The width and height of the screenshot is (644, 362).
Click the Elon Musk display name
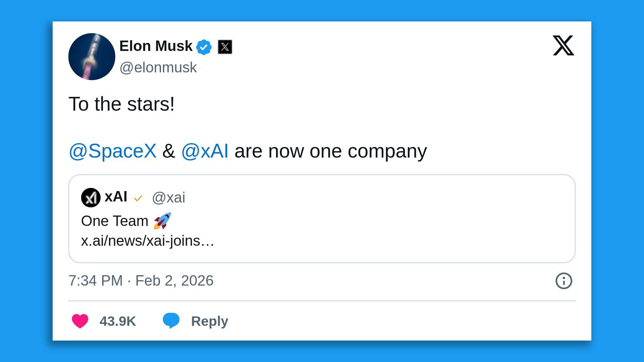click(156, 46)
